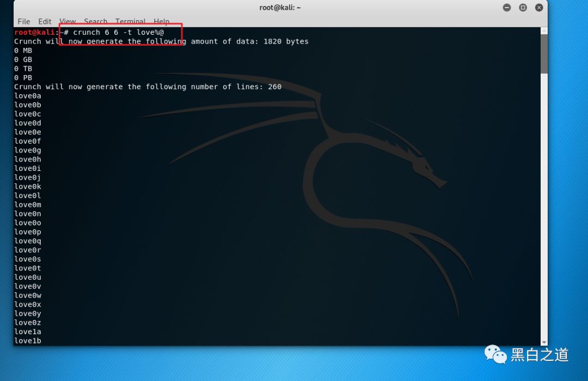
Task: Click the scrollbar down arrow
Action: coord(544,342)
